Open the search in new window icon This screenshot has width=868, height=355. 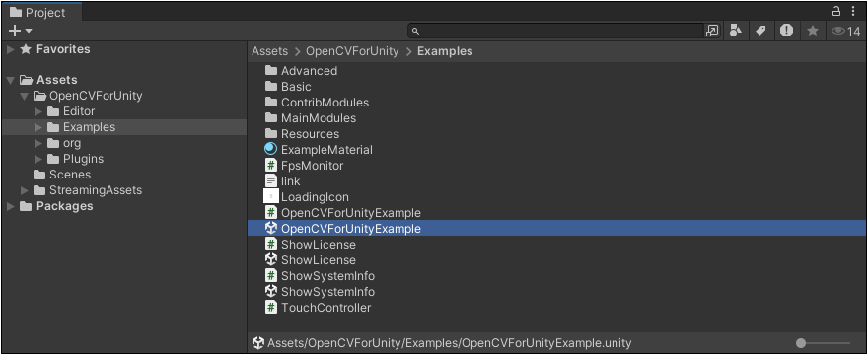712,31
